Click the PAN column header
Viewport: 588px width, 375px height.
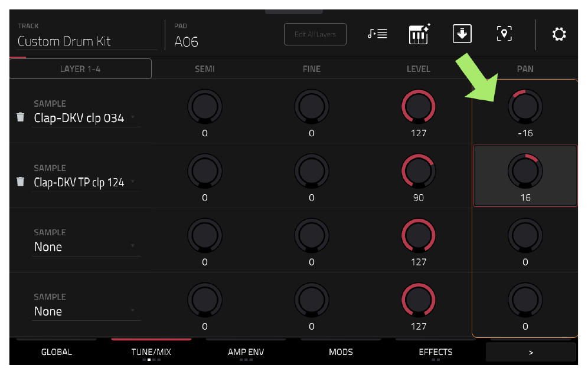pos(525,69)
